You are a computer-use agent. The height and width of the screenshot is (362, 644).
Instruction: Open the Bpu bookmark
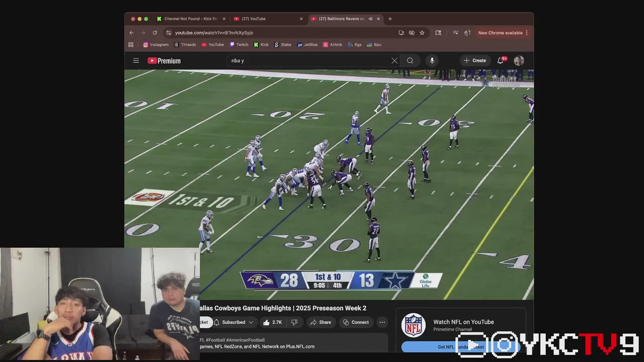click(x=374, y=45)
